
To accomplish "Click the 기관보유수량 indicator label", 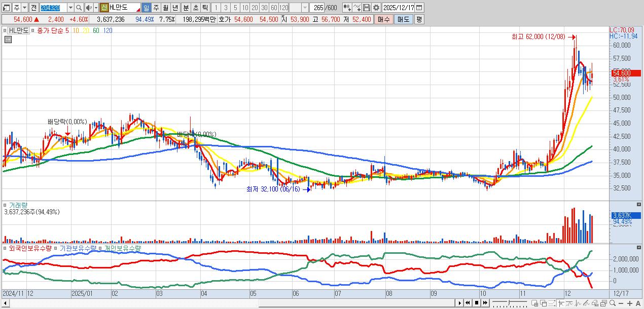I will coord(78,249).
